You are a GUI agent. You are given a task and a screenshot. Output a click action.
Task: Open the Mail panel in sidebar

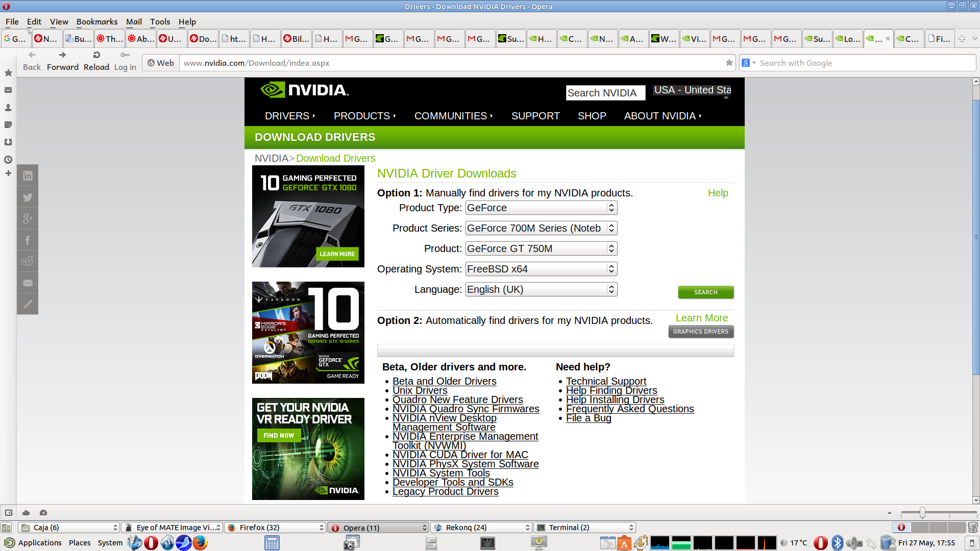pyautogui.click(x=8, y=90)
